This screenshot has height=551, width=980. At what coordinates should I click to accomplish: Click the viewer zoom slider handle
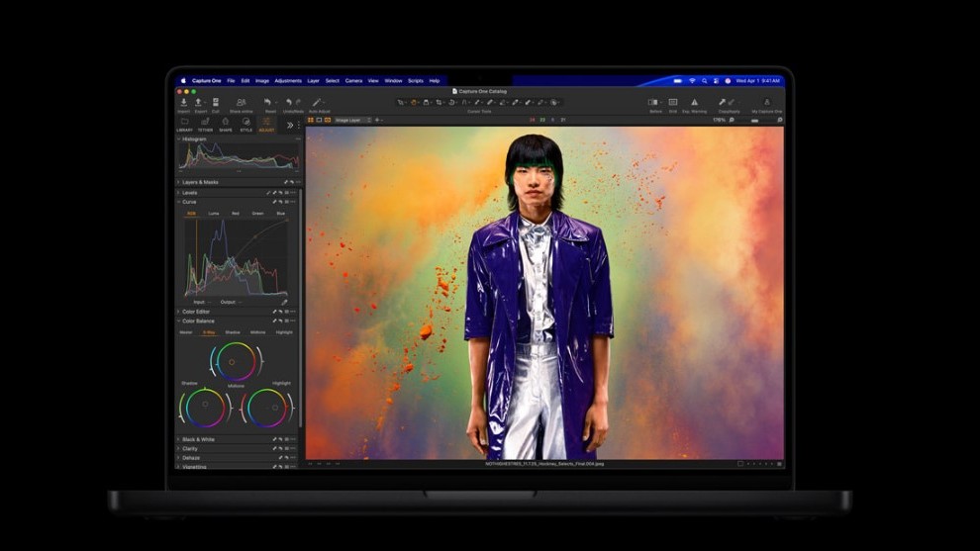tap(754, 120)
